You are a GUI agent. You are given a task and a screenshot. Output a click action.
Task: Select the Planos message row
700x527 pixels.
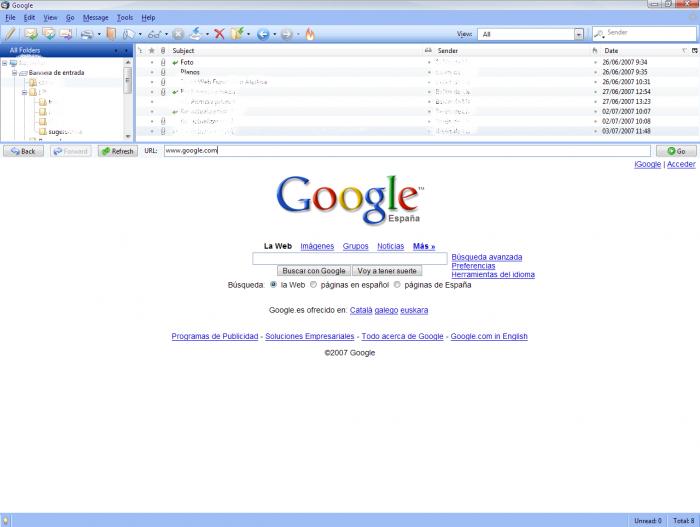[x=417, y=72]
